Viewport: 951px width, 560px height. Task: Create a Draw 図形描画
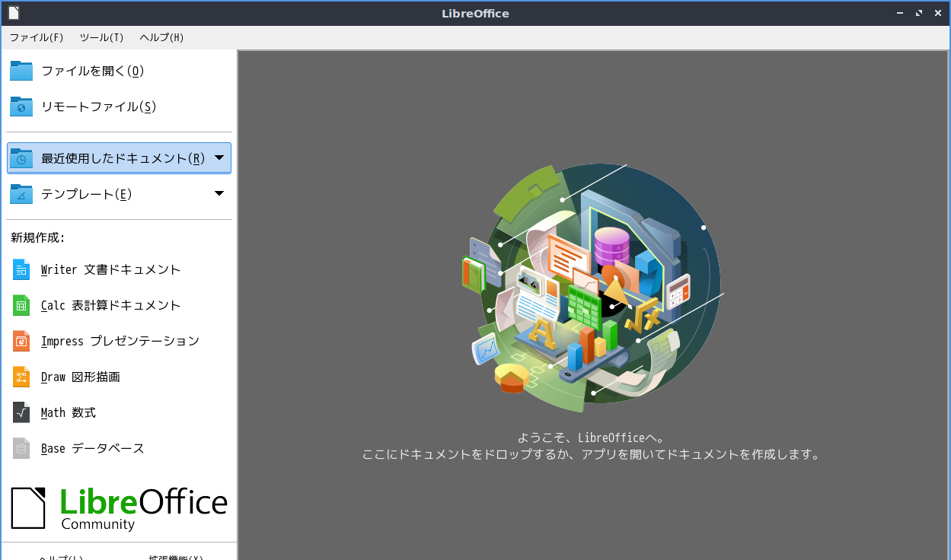[x=119, y=377]
